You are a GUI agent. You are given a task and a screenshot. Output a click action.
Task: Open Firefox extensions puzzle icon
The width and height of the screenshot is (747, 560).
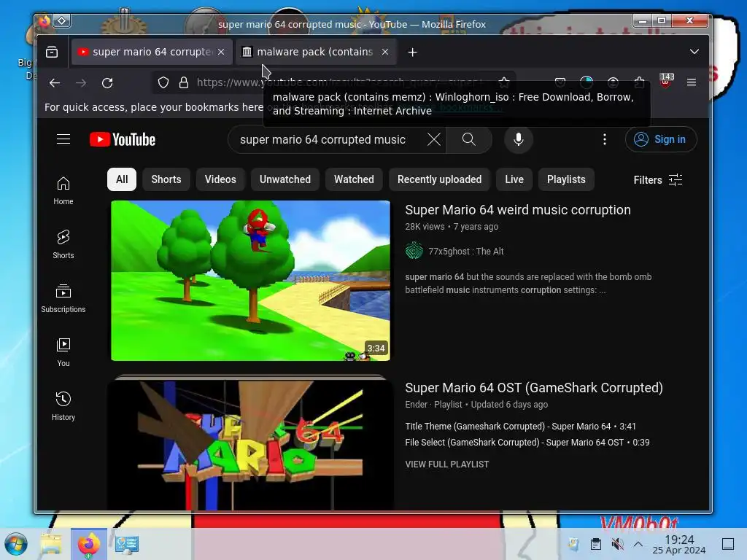639,82
